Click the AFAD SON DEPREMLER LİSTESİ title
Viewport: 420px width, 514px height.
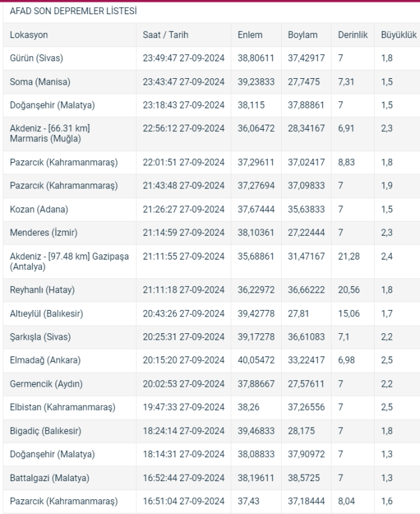click(x=73, y=11)
